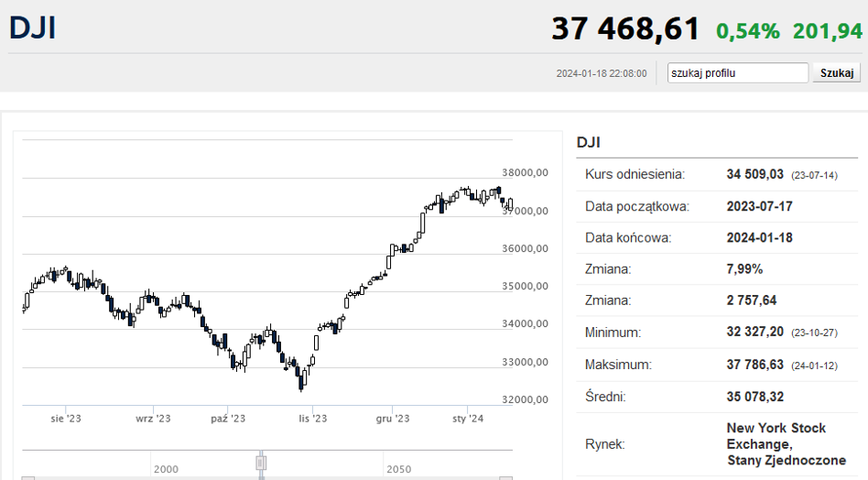Image resolution: width=868 pixels, height=480 pixels.
Task: Click the 34000,00 y-axis label
Action: coord(525,324)
